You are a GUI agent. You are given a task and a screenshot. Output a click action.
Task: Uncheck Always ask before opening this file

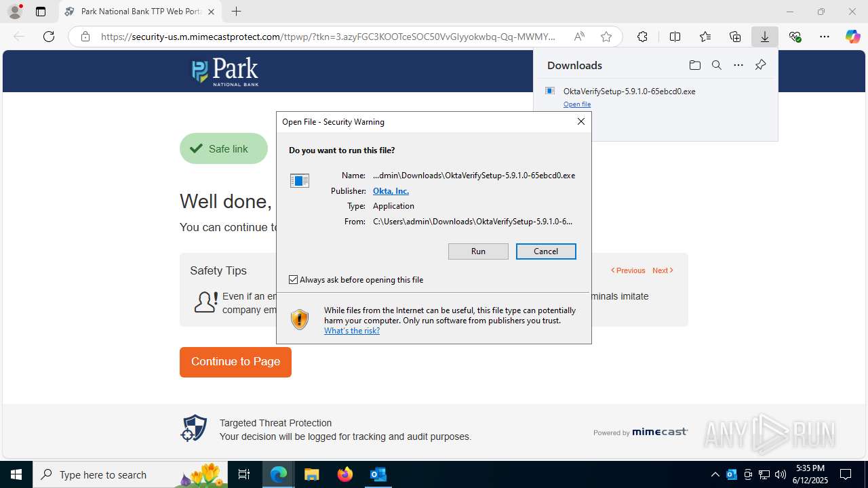[294, 280]
